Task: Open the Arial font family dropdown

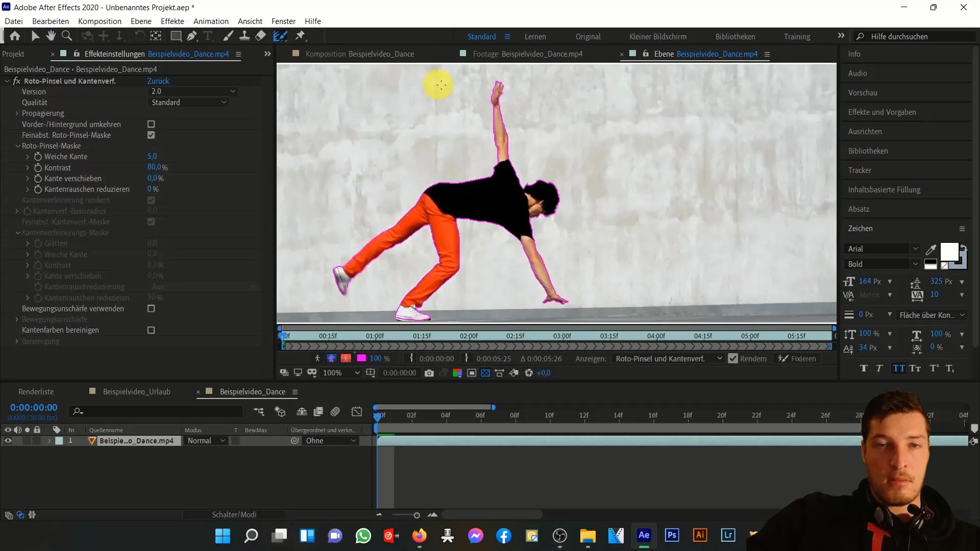Action: [x=883, y=249]
